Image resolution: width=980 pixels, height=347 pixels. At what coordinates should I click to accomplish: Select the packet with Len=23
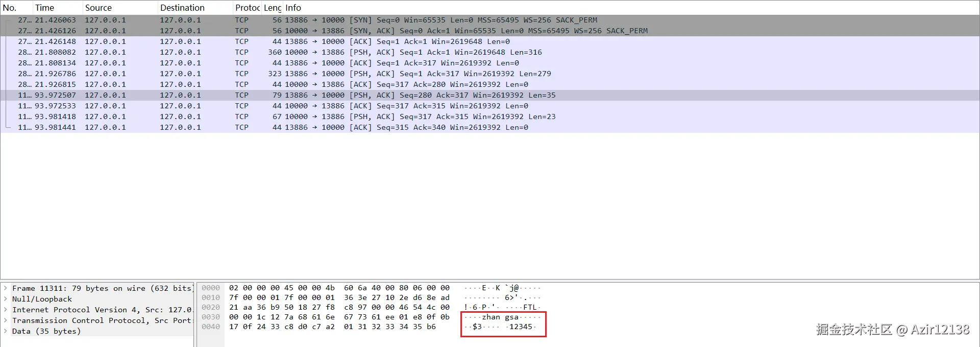490,117
